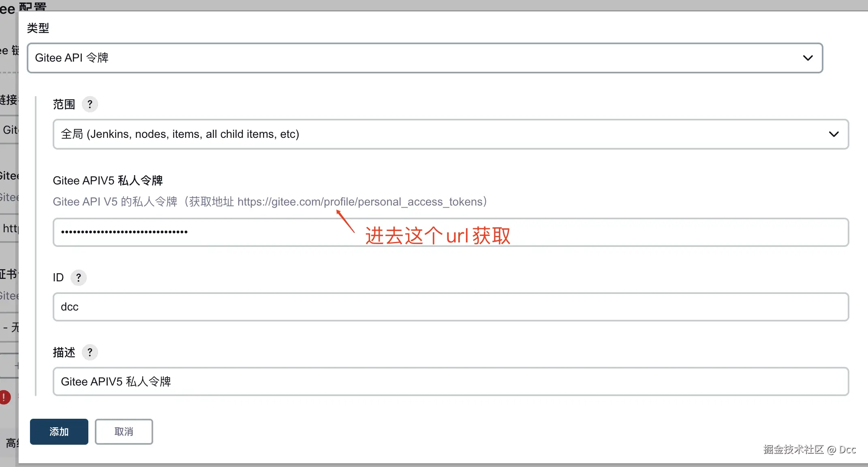Click the ID field containing dcc
The image size is (868, 467).
coord(450,307)
